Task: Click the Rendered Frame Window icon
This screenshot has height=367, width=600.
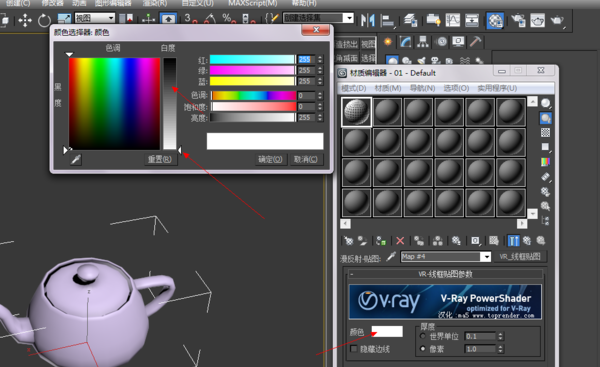Action: [537, 20]
